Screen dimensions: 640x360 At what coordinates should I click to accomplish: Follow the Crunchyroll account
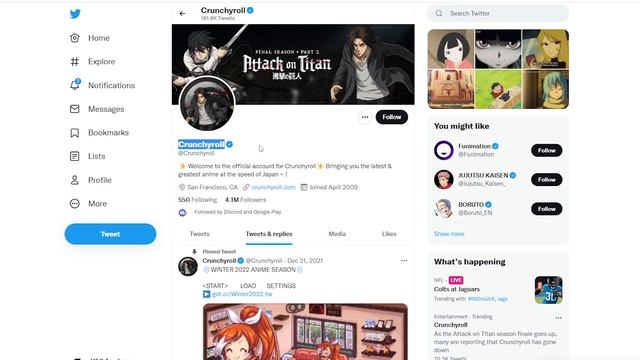[x=392, y=117]
